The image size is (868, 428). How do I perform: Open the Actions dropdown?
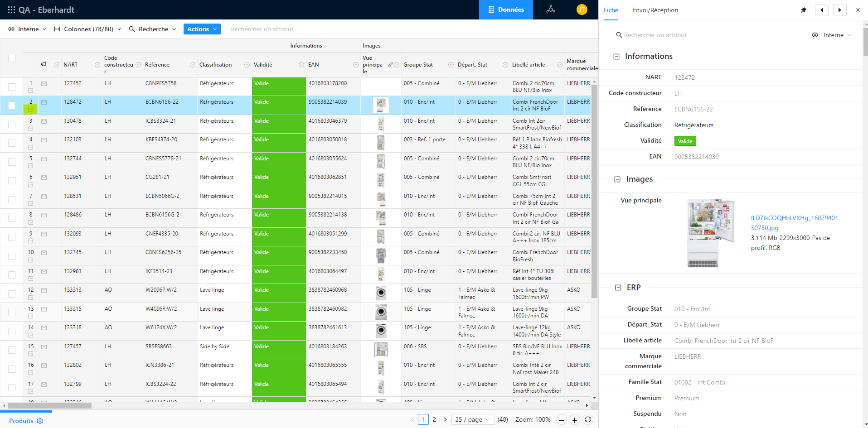coord(202,29)
